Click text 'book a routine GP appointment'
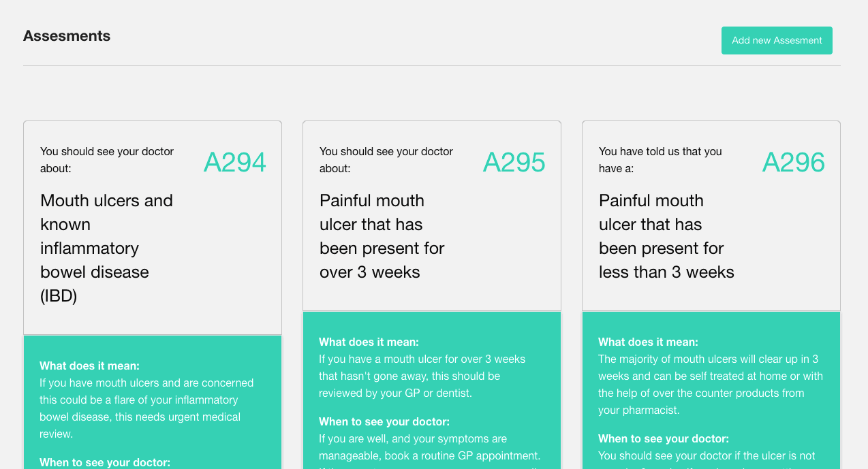The image size is (868, 469). tap(463, 455)
